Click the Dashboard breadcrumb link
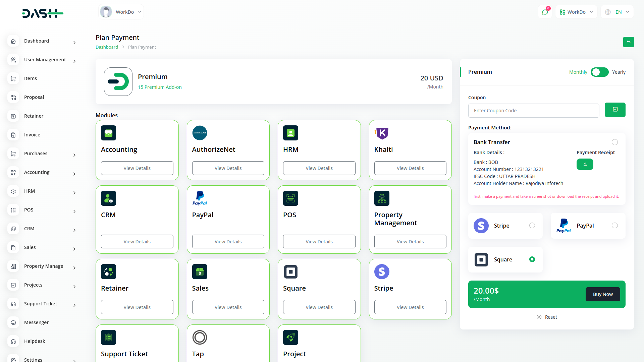This screenshot has width=644, height=362. (107, 47)
